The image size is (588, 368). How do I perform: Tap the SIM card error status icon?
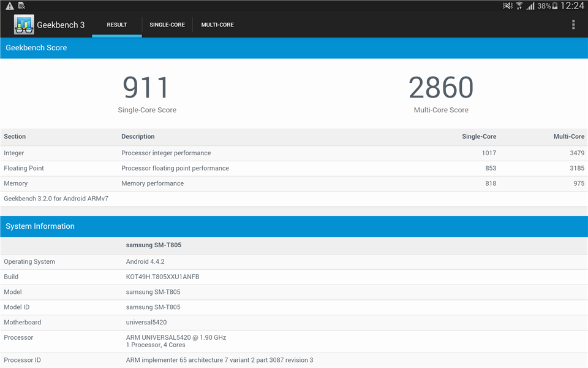point(21,6)
